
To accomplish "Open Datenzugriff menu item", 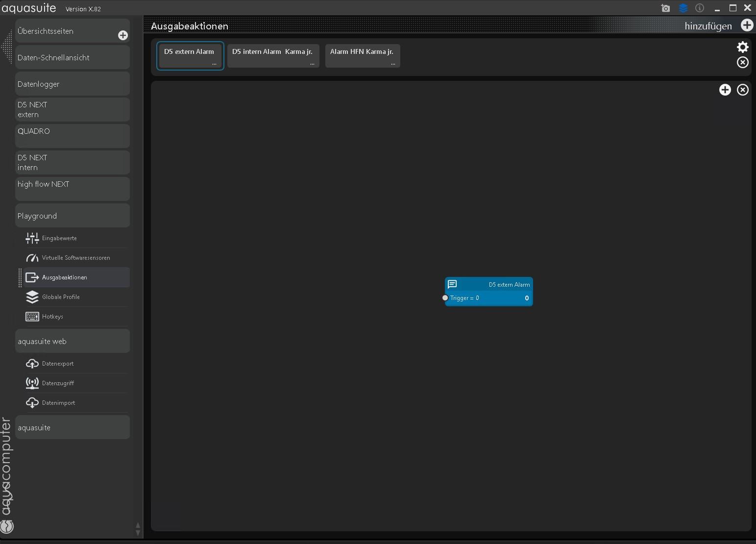I will (76, 383).
